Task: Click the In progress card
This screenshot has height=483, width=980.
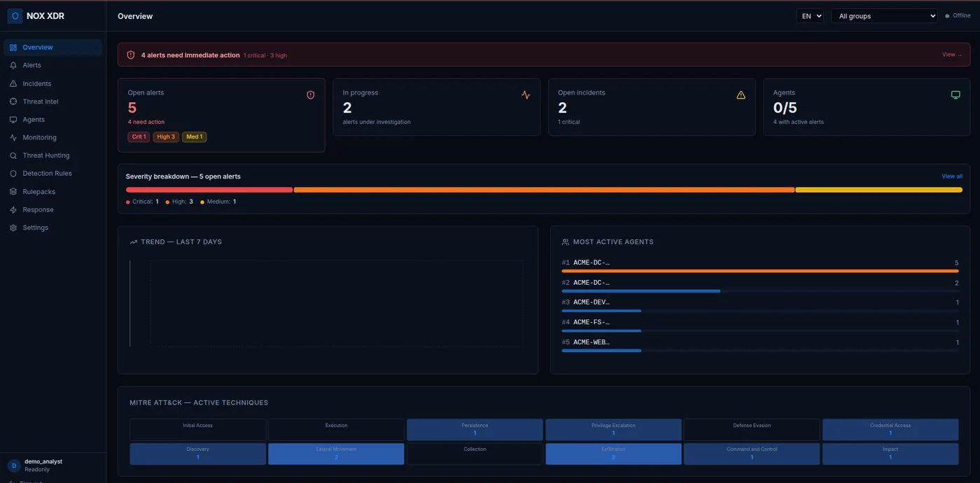Action: (x=436, y=107)
